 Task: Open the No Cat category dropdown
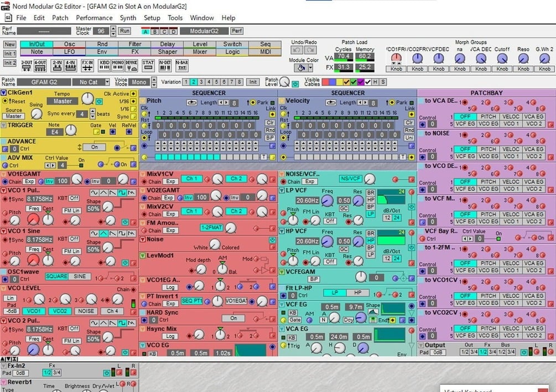click(107, 82)
